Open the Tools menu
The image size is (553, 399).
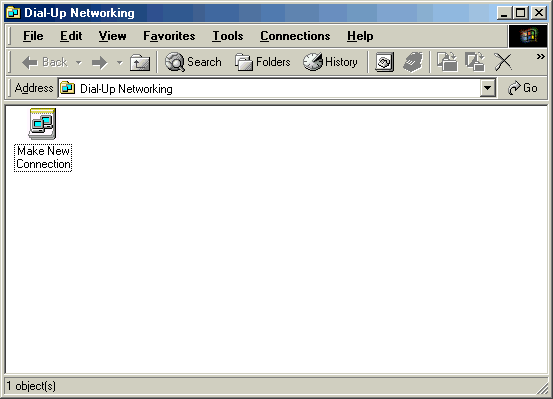227,36
